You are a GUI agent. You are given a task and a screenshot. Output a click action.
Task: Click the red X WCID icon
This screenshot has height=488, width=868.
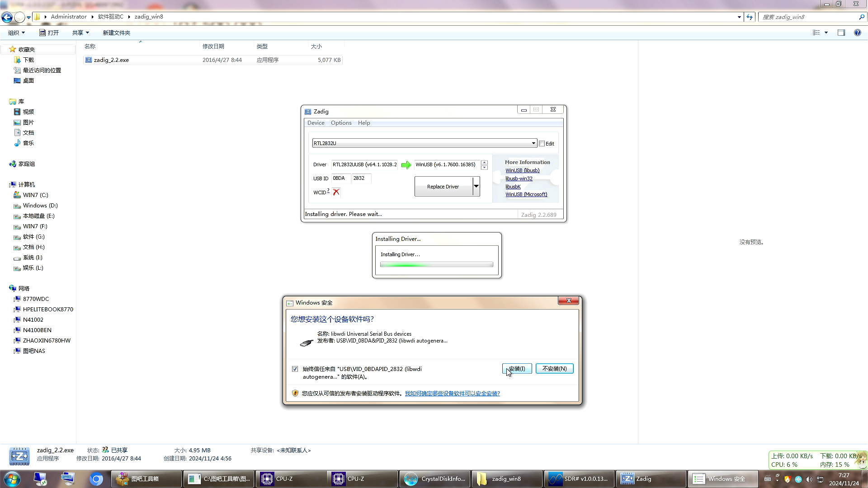tap(336, 192)
